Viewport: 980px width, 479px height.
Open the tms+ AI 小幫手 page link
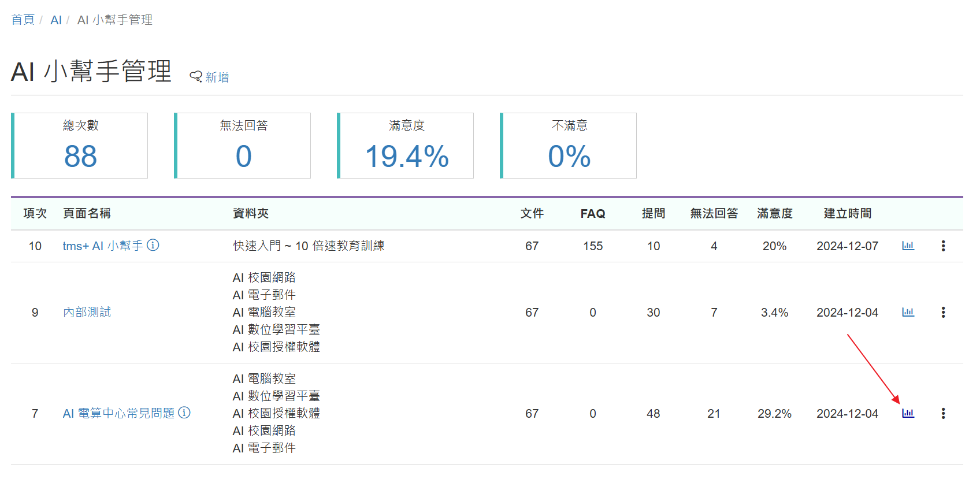coord(102,246)
